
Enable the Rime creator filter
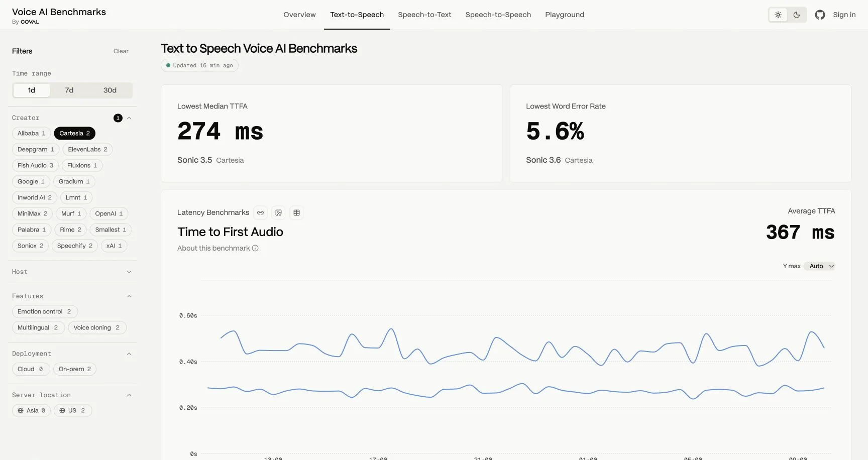pyautogui.click(x=71, y=229)
